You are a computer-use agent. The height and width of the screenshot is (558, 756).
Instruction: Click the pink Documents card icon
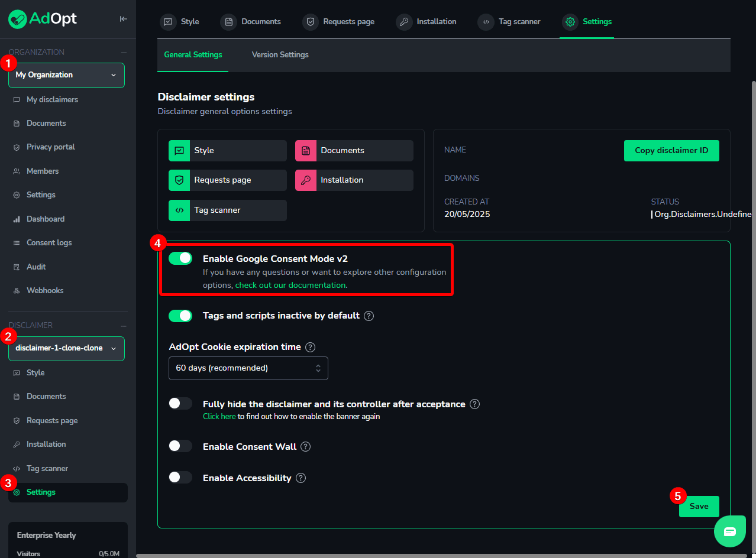point(306,151)
